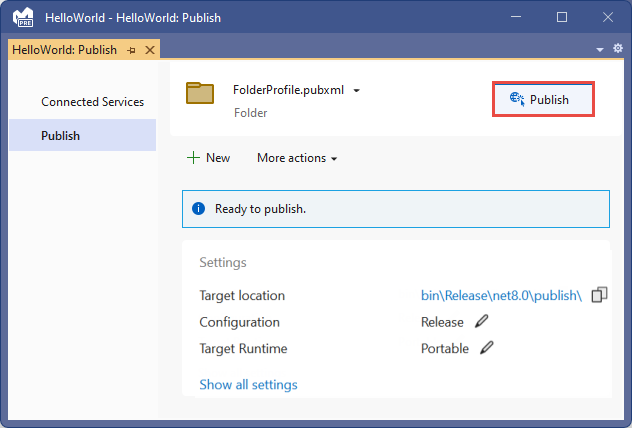Close the HelloWorld: Publish tab
Screen dimensions: 632x428
point(150,50)
